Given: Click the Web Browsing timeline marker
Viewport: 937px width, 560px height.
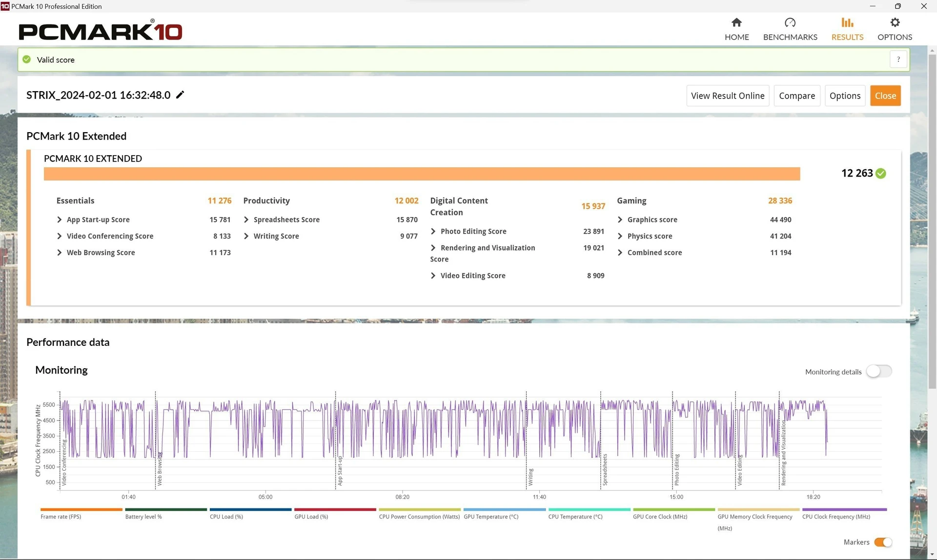Looking at the screenshot, I should coord(160,469).
